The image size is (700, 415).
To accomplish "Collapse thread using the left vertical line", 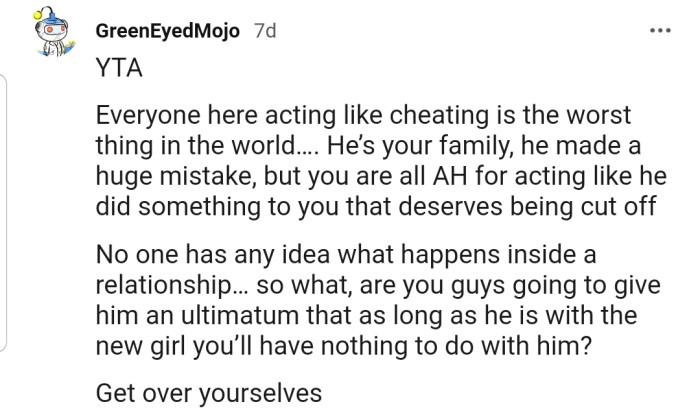I will 4,213.
